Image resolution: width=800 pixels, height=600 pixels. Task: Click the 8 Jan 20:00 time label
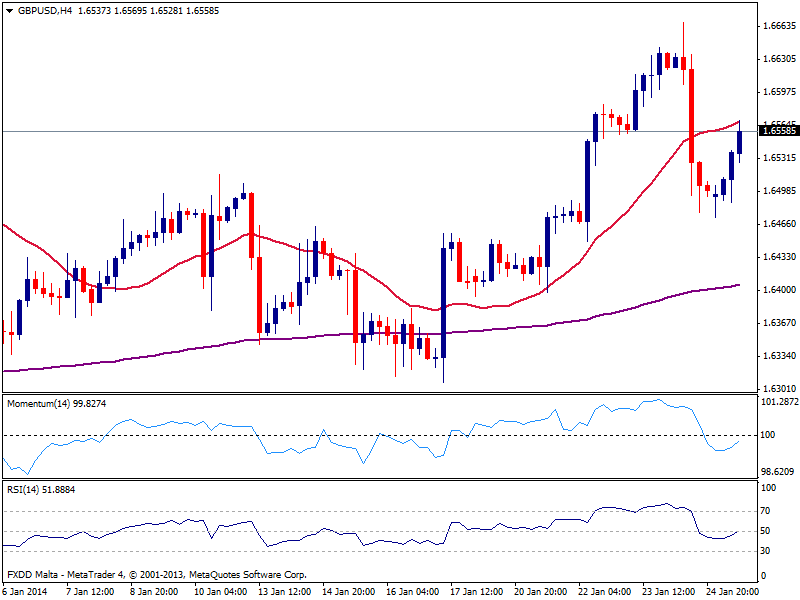point(154,591)
